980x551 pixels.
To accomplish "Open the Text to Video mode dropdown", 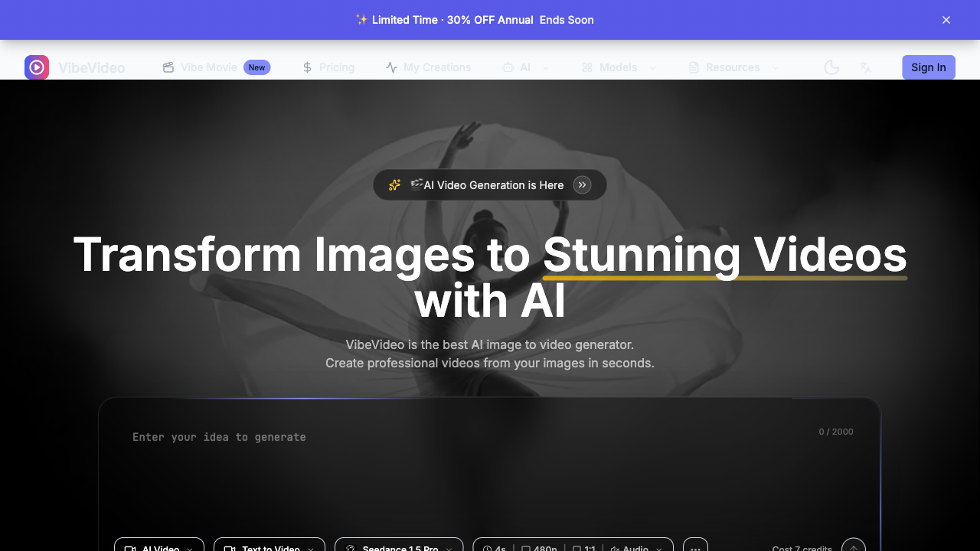I will coord(269,548).
